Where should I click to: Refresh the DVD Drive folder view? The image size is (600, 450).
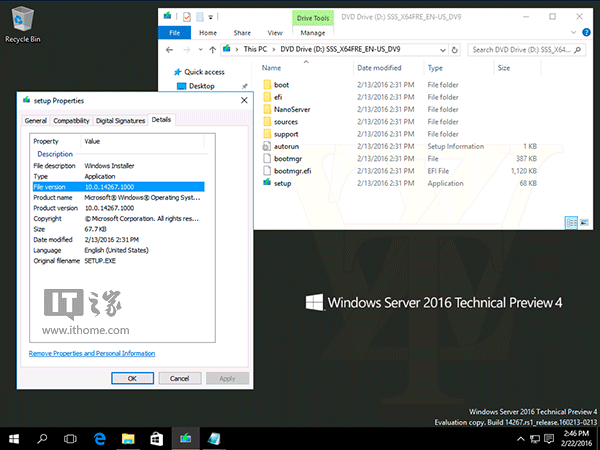point(455,50)
